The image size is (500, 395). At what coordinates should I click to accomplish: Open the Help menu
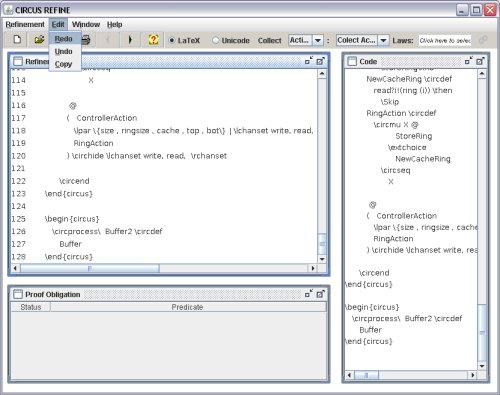click(115, 24)
